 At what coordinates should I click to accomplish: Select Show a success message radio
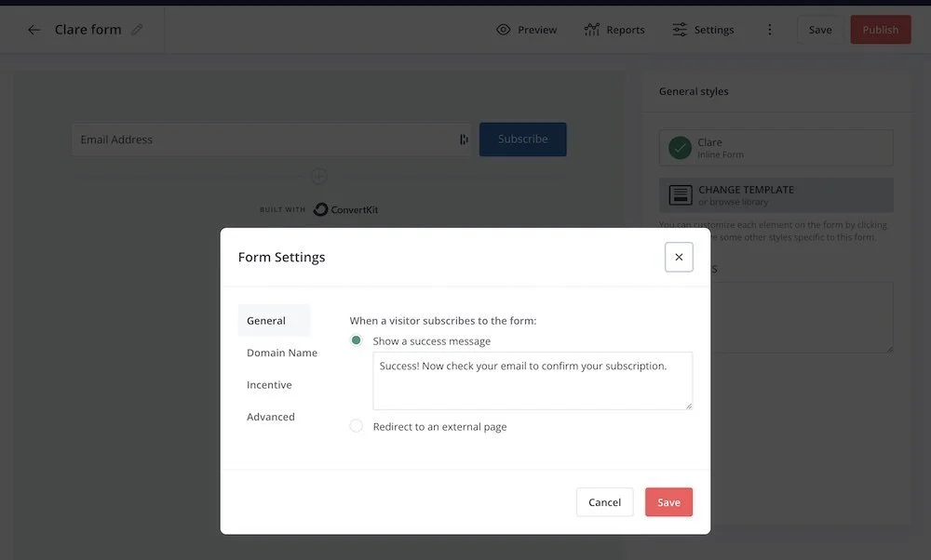[x=357, y=340]
